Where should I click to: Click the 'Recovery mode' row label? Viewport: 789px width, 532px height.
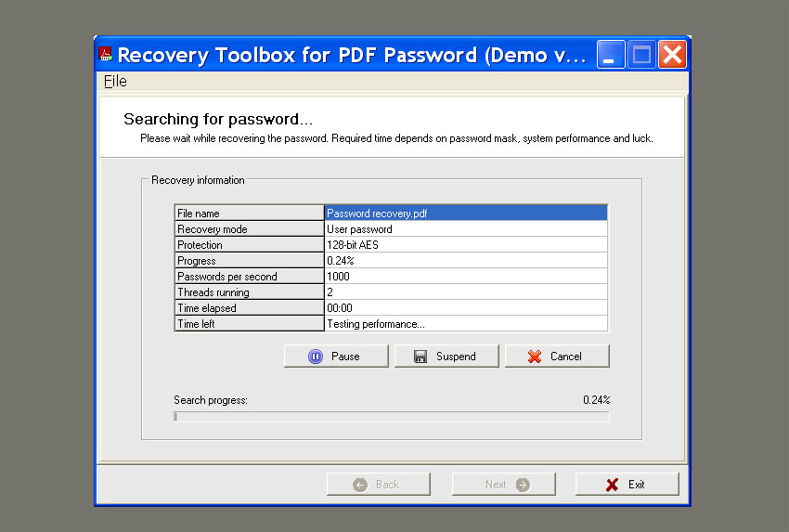tap(249, 229)
